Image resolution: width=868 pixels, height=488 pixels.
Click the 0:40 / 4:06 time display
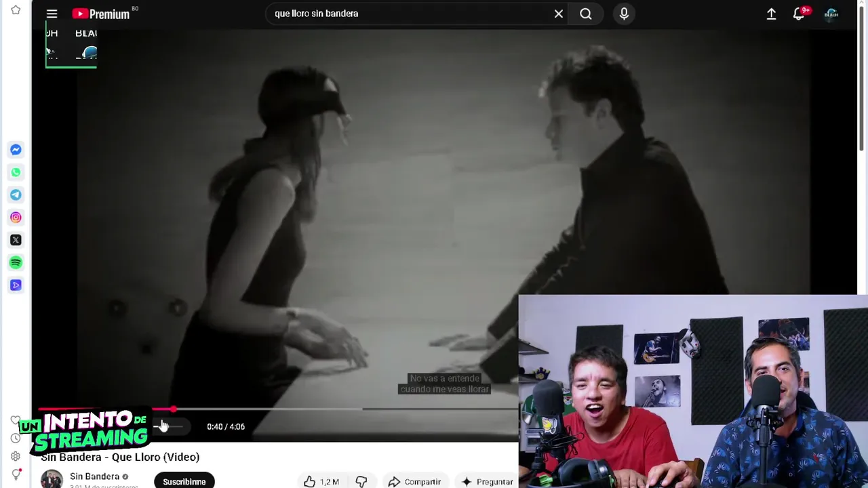tap(226, 426)
